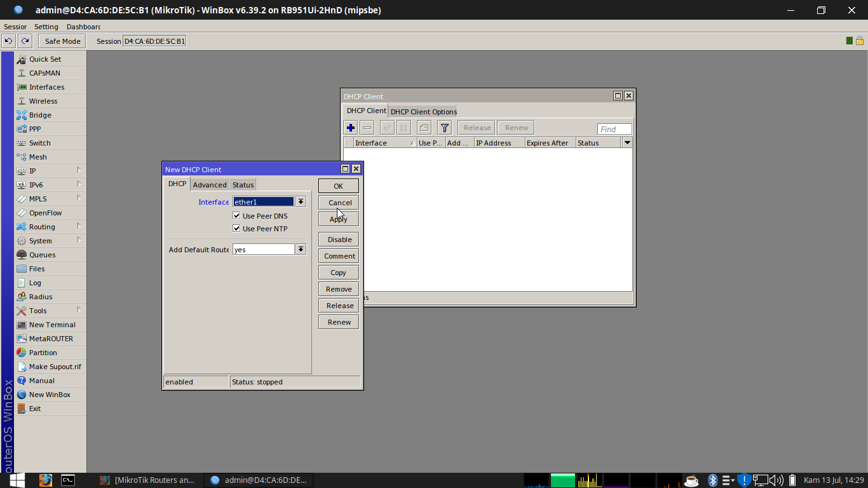
Task: Open Switch in the sidebar
Action: click(50, 143)
